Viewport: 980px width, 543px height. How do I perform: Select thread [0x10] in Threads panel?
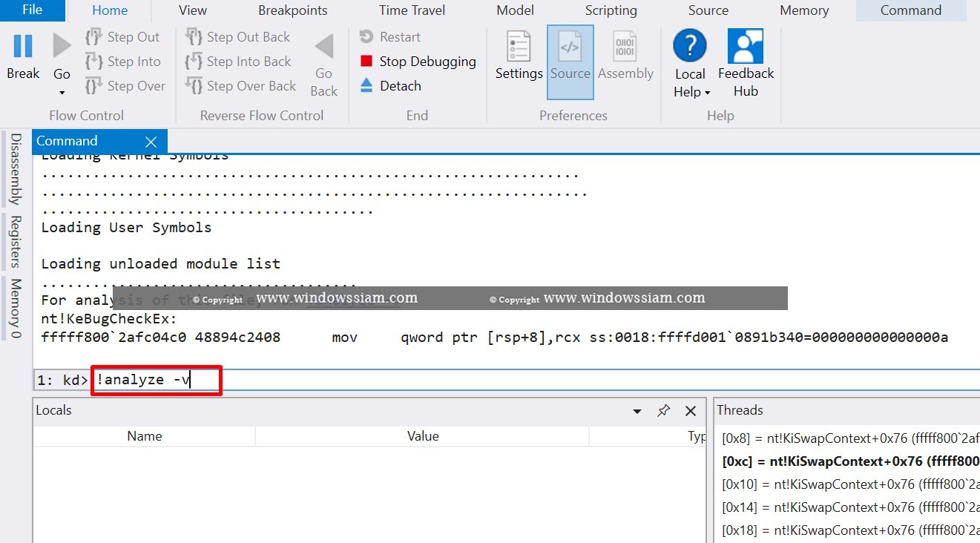pos(850,484)
